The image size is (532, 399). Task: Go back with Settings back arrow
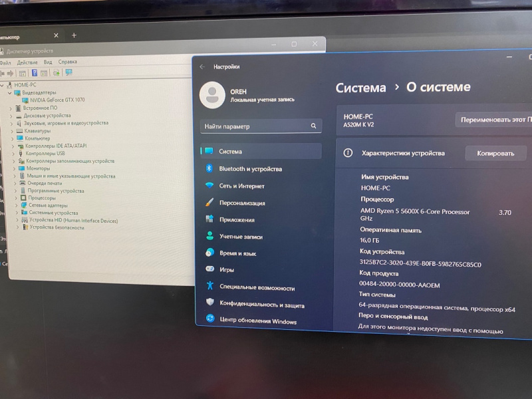coord(202,67)
